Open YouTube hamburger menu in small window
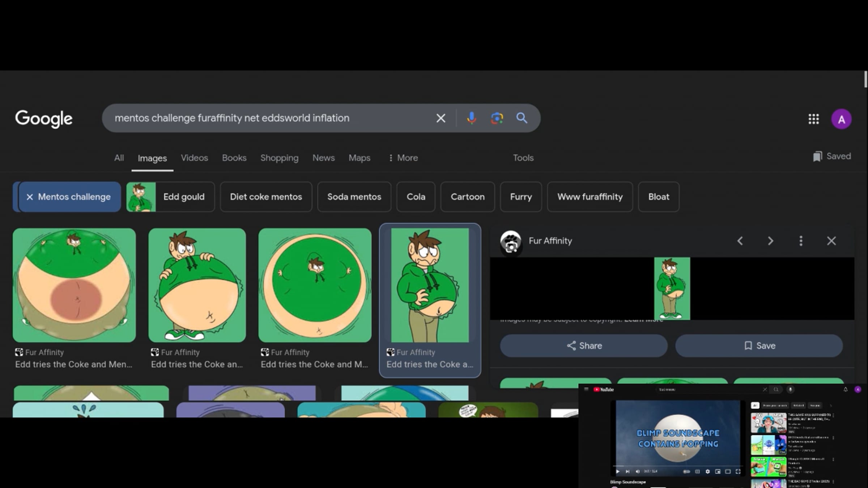The image size is (868, 488). pos(586,389)
